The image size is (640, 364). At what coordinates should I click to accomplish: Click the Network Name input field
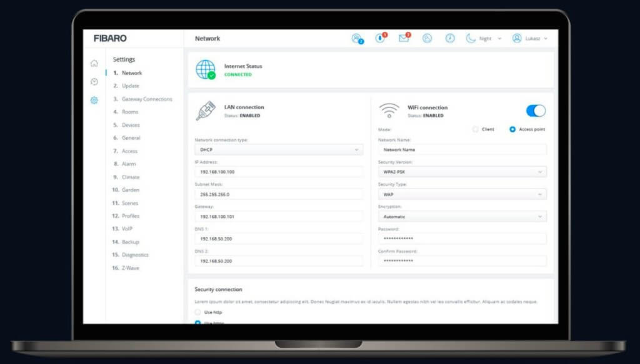click(462, 150)
